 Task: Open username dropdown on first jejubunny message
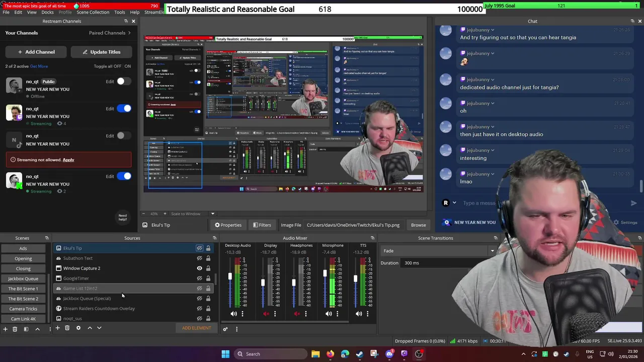tap(492, 30)
